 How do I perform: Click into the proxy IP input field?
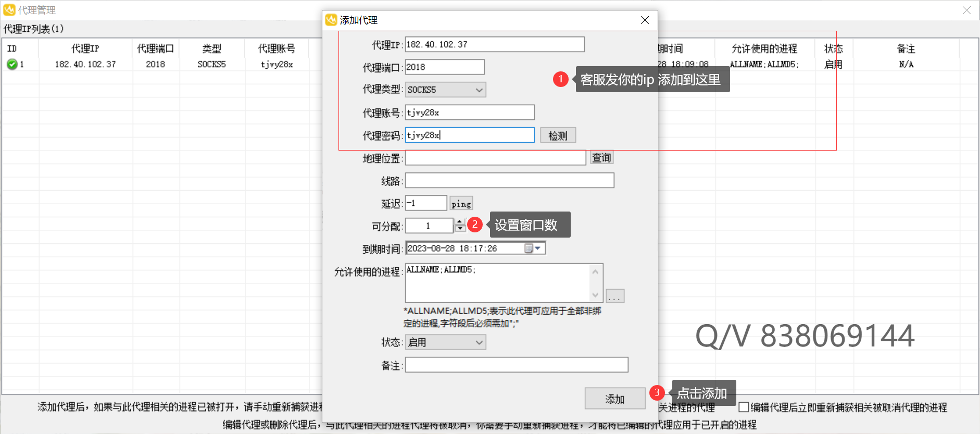[x=494, y=45]
